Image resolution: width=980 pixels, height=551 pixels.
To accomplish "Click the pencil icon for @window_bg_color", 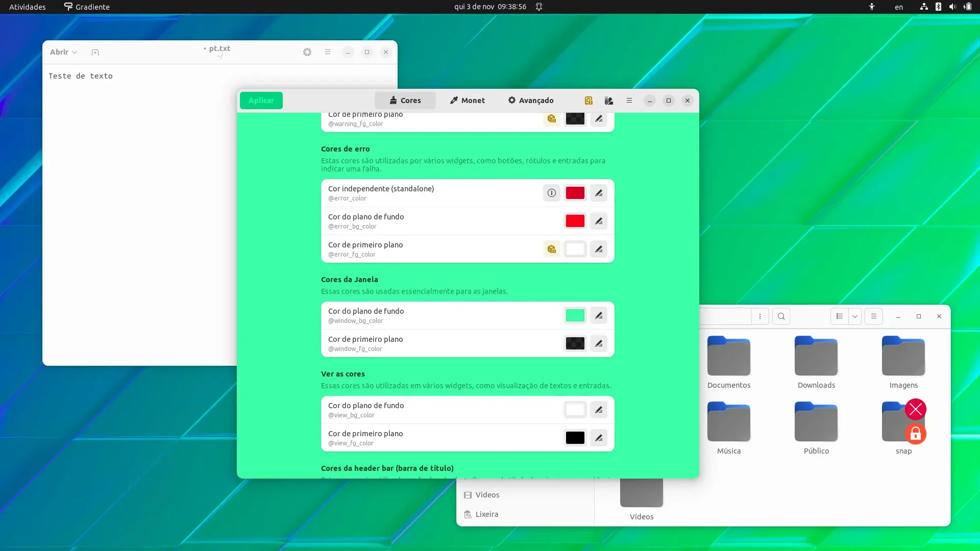I will [x=599, y=315].
